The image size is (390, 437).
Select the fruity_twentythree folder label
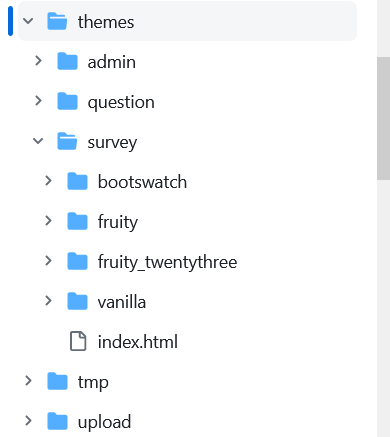point(167,262)
